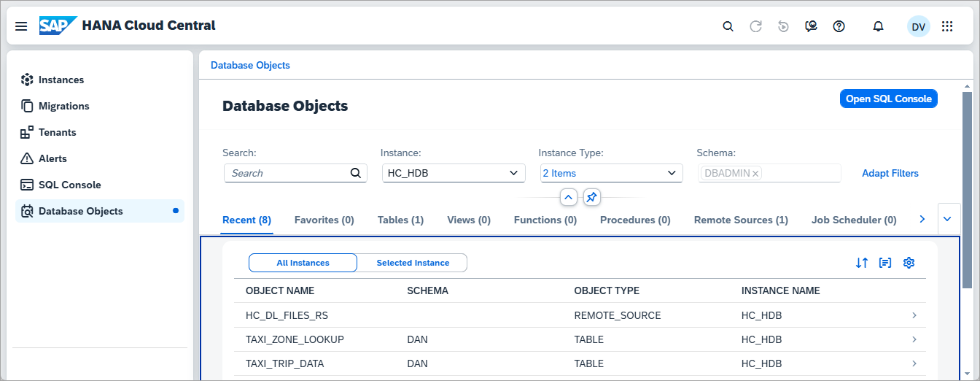
Task: Collapse the filter header
Action: (x=569, y=197)
